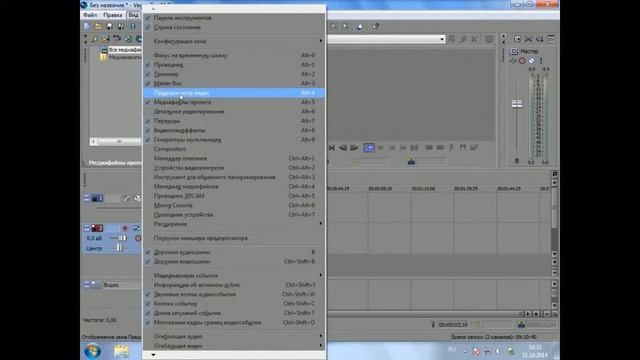The width and height of the screenshot is (640, 360).
Task: Click the video track 1 number icon
Action: pos(97,198)
